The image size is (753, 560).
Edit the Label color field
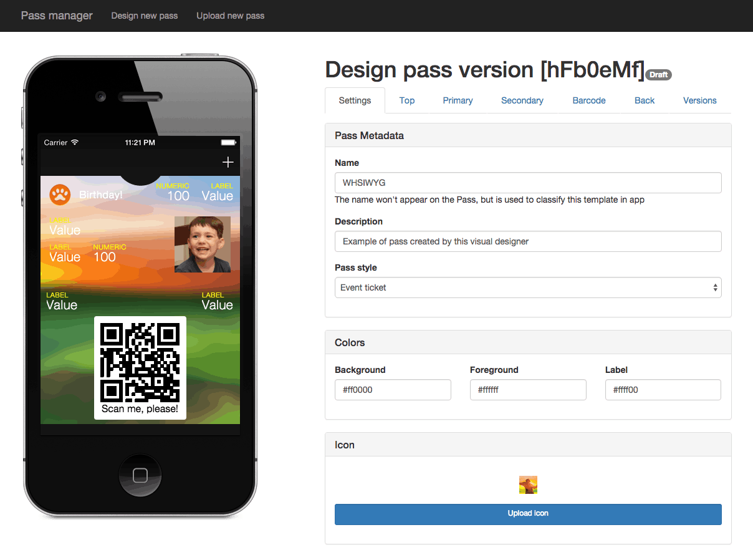pos(663,390)
